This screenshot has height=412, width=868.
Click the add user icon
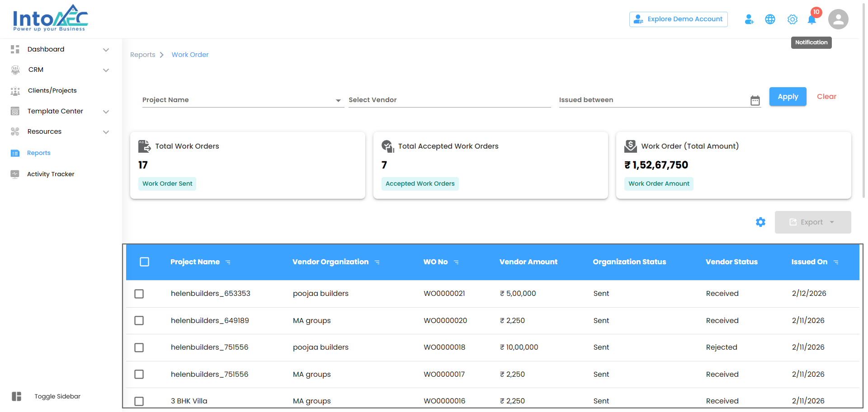749,19
